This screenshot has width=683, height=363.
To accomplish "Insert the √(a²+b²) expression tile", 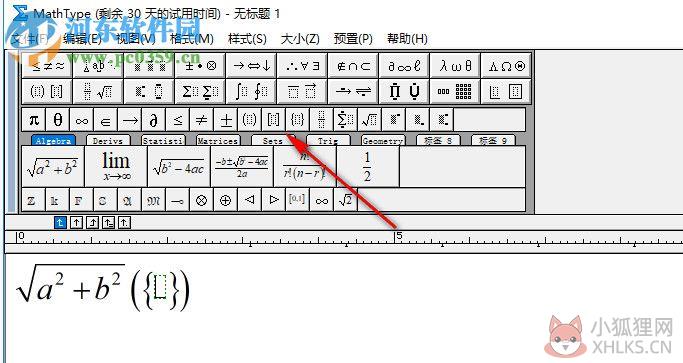I will [53, 167].
